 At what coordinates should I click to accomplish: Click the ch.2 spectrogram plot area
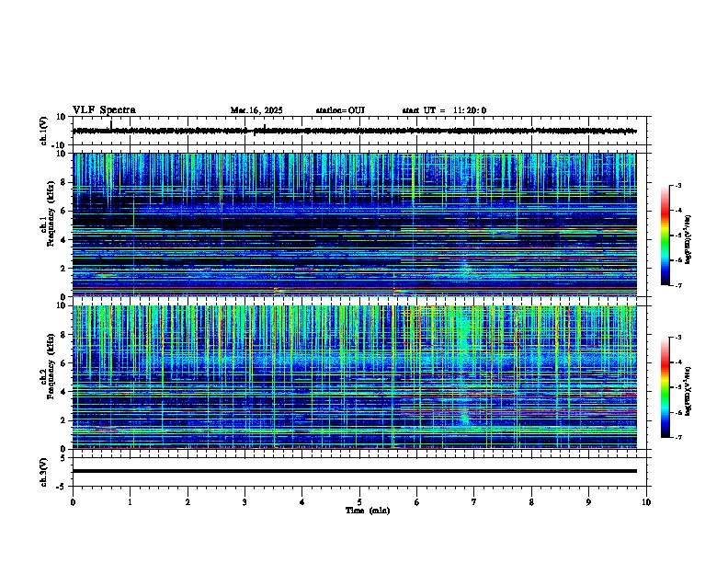[354, 377]
